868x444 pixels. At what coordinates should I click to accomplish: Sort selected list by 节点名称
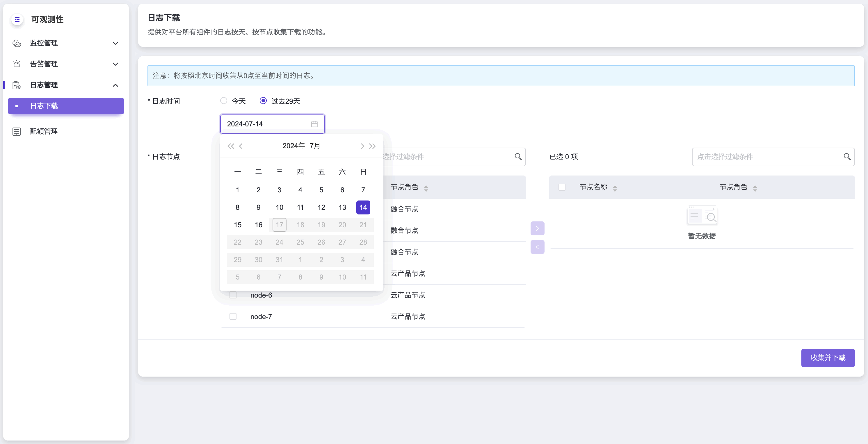tap(615, 188)
